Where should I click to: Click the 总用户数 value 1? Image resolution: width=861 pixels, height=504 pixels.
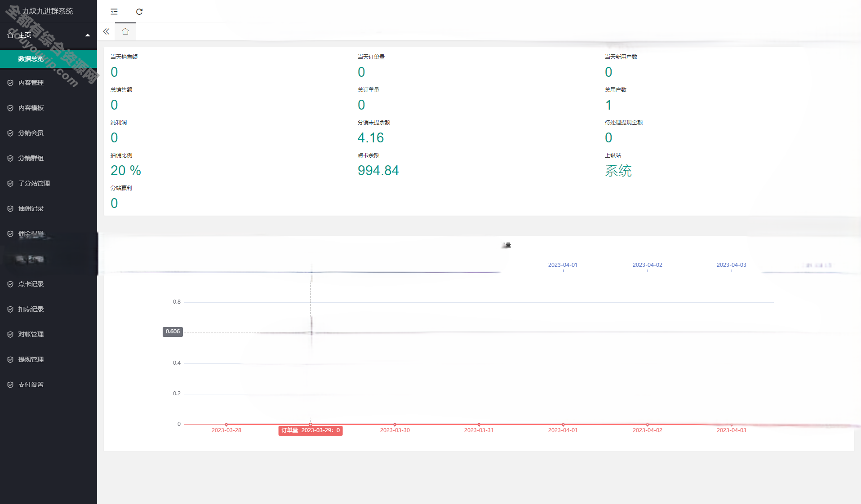pyautogui.click(x=608, y=105)
